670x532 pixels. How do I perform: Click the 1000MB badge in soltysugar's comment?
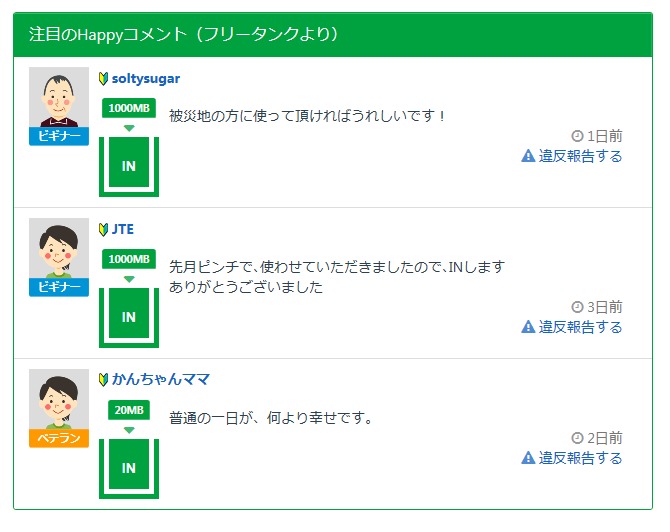129,108
